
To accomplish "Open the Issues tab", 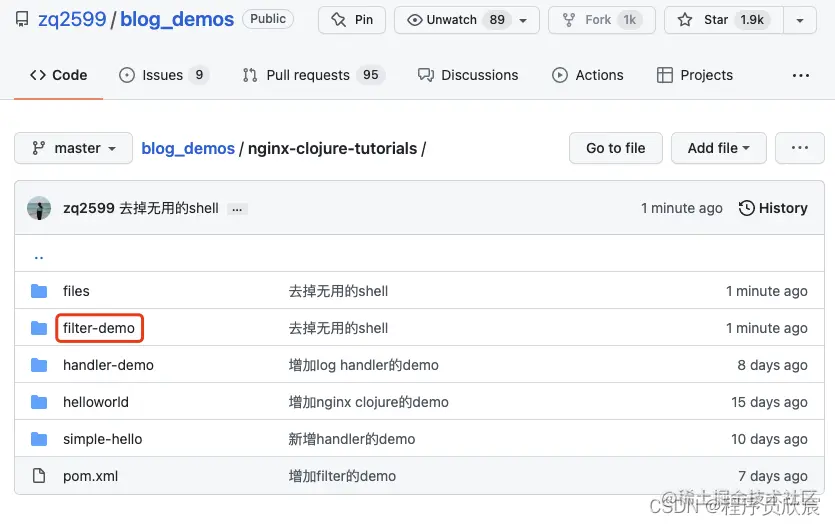I will pyautogui.click(x=164, y=75).
